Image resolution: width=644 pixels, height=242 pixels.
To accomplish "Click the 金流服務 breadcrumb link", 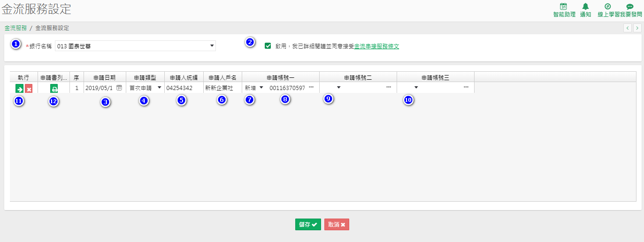I will pyautogui.click(x=15, y=28).
